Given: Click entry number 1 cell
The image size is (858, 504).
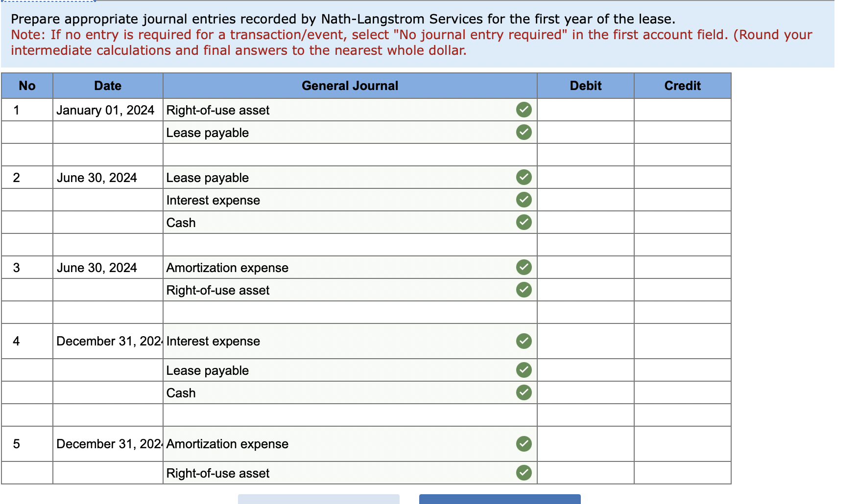Looking at the screenshot, I should coord(27,110).
